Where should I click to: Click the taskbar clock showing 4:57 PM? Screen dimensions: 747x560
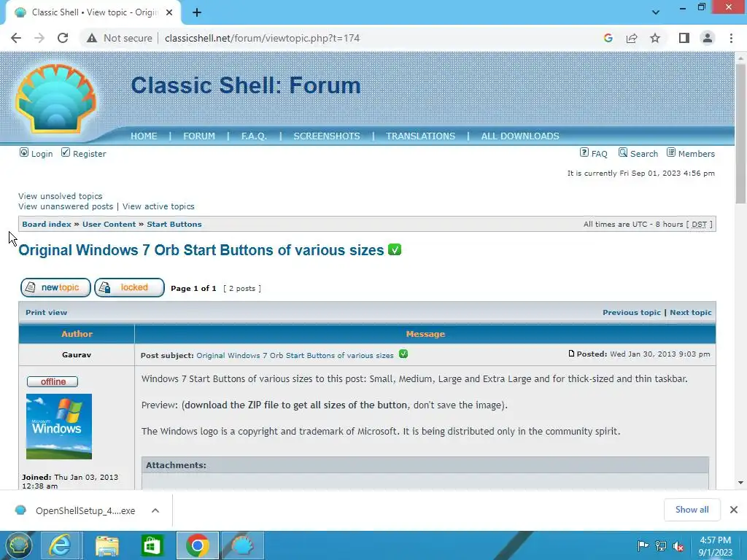(715, 546)
